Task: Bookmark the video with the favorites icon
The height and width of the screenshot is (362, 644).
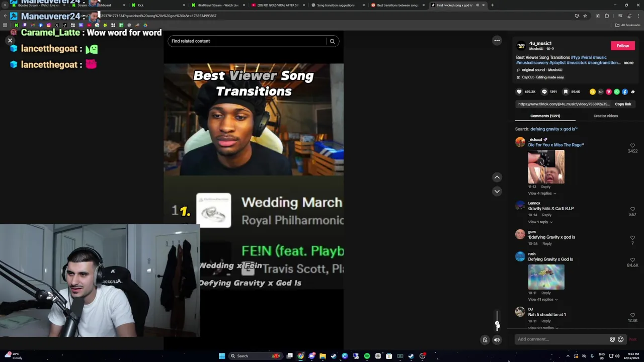Action: point(566,92)
